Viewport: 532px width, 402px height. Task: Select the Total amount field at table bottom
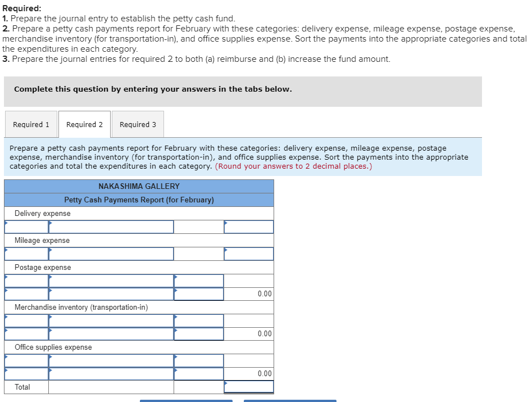pyautogui.click(x=249, y=387)
